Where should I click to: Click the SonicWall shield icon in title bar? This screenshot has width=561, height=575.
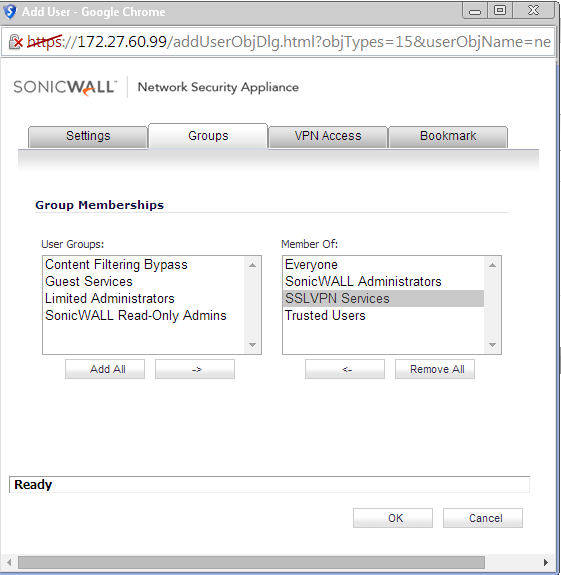[10, 12]
